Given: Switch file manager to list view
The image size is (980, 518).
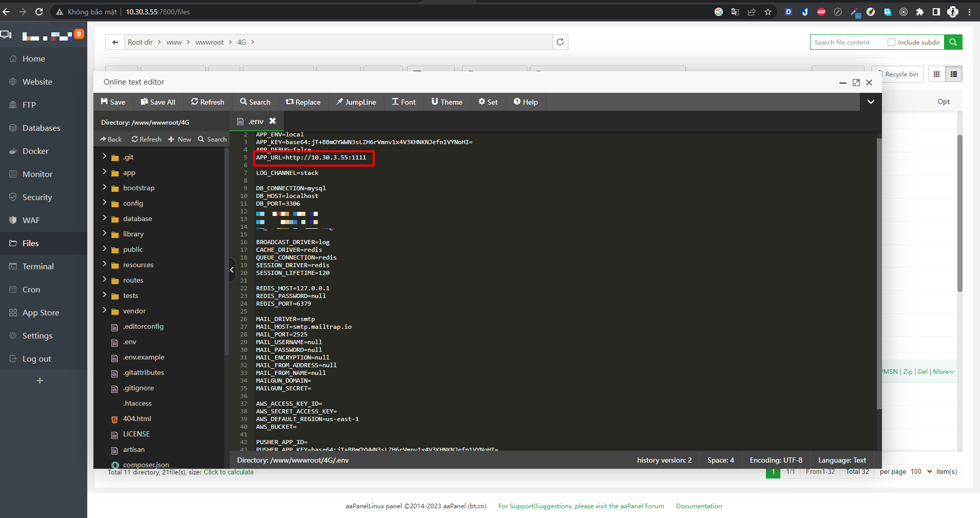Looking at the screenshot, I should coord(954,74).
